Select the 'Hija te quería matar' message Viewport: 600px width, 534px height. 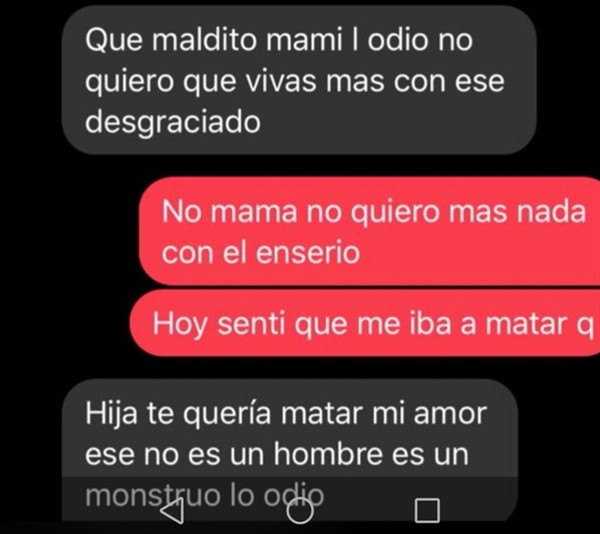tap(290, 450)
